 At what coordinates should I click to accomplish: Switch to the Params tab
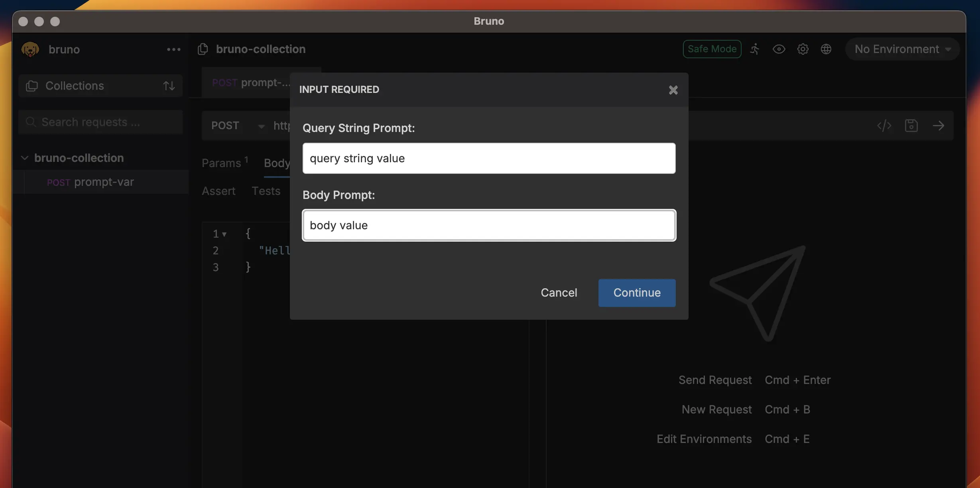coord(222,163)
